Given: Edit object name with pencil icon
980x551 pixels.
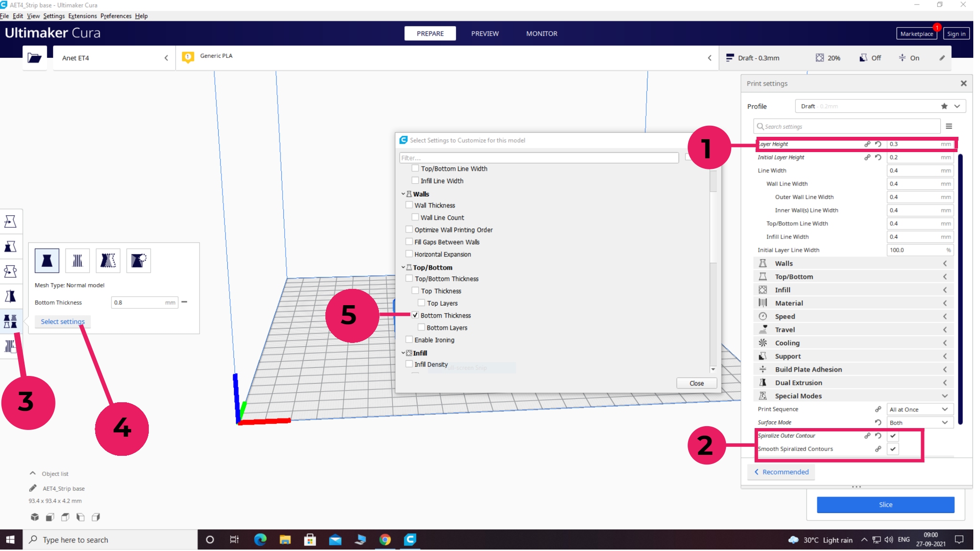Looking at the screenshot, I should point(33,488).
